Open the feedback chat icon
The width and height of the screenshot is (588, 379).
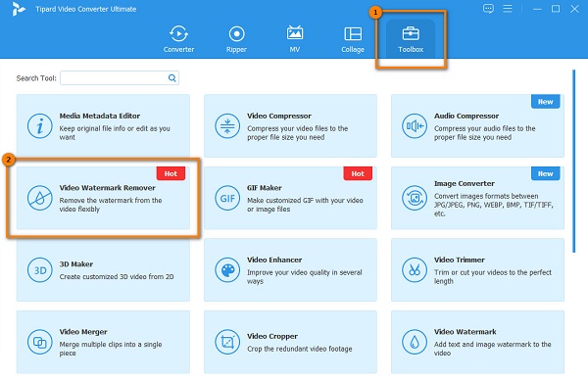coord(488,9)
